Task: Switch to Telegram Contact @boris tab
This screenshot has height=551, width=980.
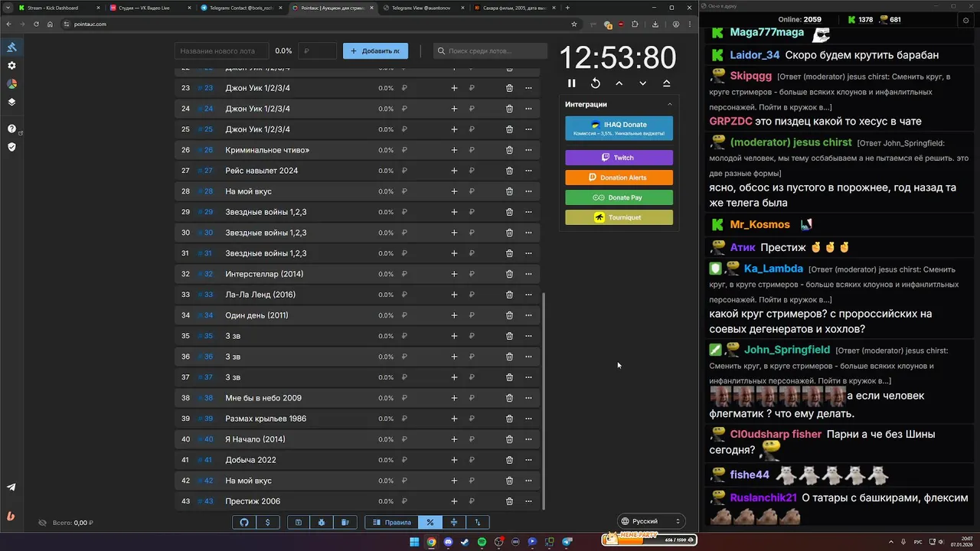Action: 241,8
